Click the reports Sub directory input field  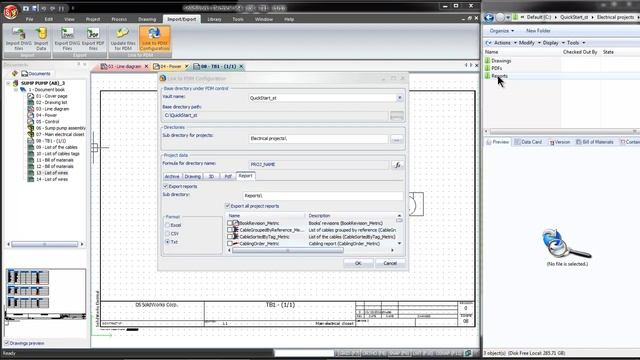click(x=322, y=196)
